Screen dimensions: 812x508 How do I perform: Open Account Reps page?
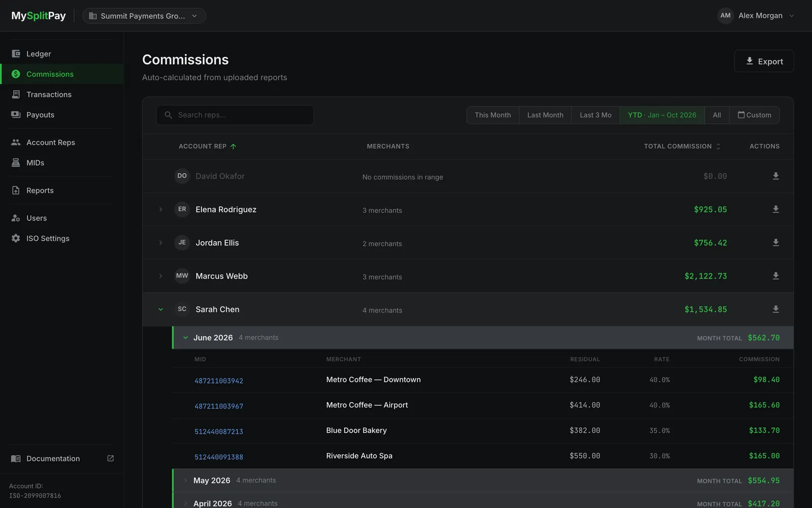click(62, 142)
